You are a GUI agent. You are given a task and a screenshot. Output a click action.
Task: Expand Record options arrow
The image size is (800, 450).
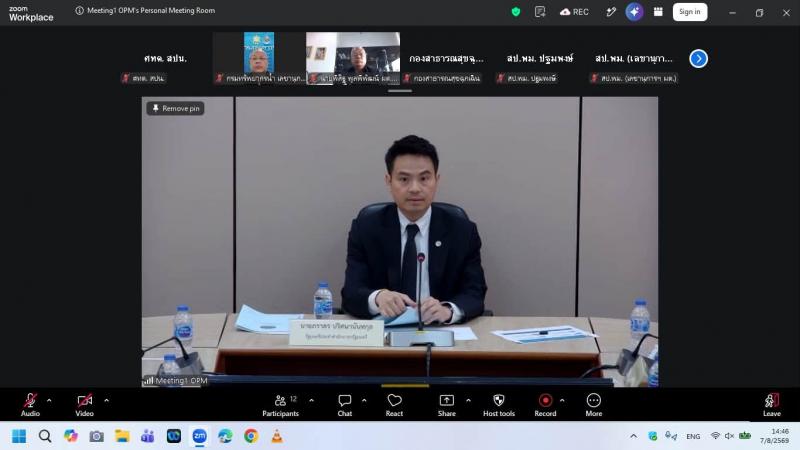point(562,401)
